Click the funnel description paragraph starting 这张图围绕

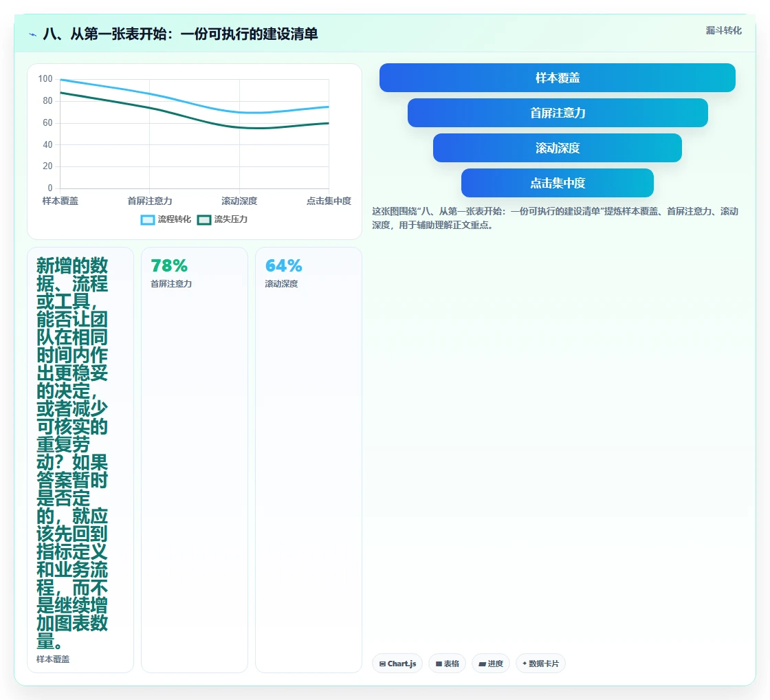(x=555, y=218)
